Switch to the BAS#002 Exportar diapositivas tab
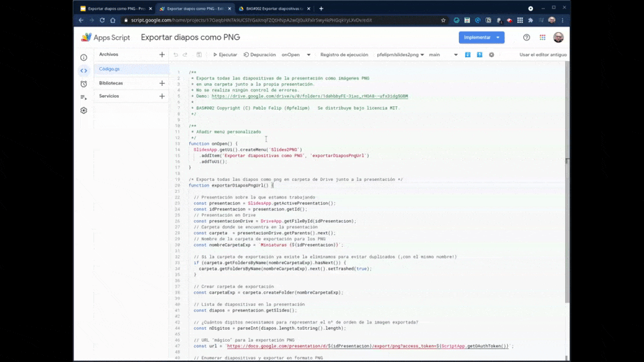This screenshot has width=644, height=362. click(x=275, y=8)
